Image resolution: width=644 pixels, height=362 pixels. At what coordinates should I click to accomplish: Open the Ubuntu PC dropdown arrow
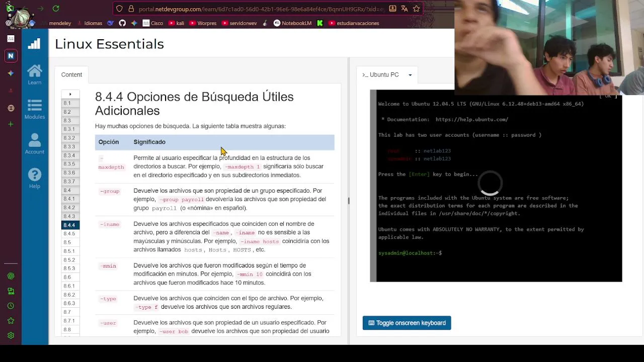coord(410,75)
